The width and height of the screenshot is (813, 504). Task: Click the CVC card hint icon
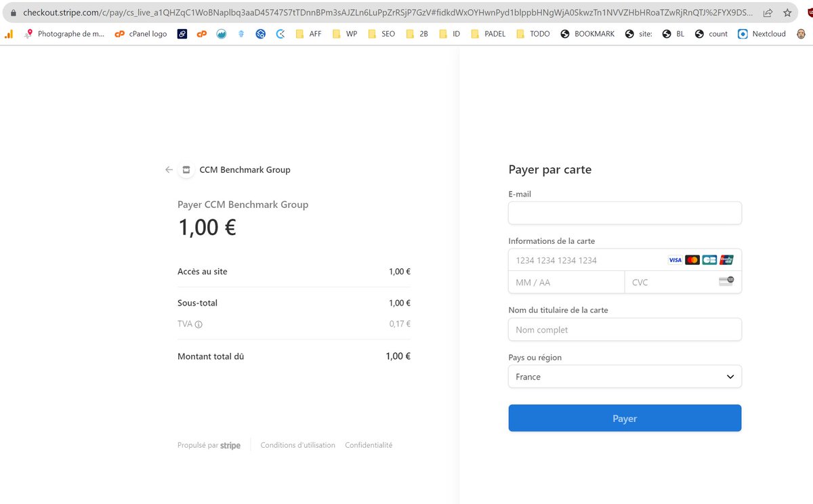[x=726, y=281]
